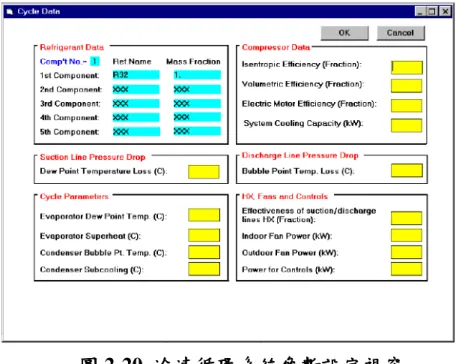Click the 5th Component Mass Fraction field
This screenshot has width=456, height=364.
point(197,131)
